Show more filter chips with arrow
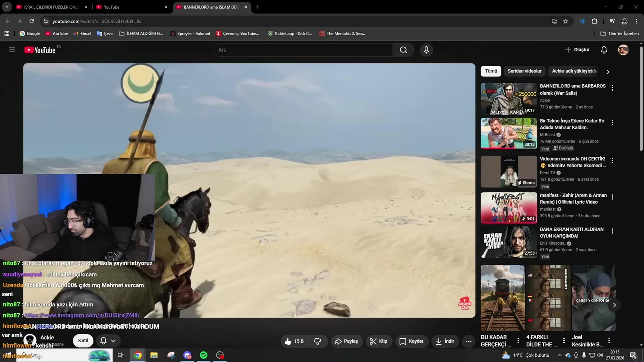Viewport: 644px width, 362px height. (608, 72)
